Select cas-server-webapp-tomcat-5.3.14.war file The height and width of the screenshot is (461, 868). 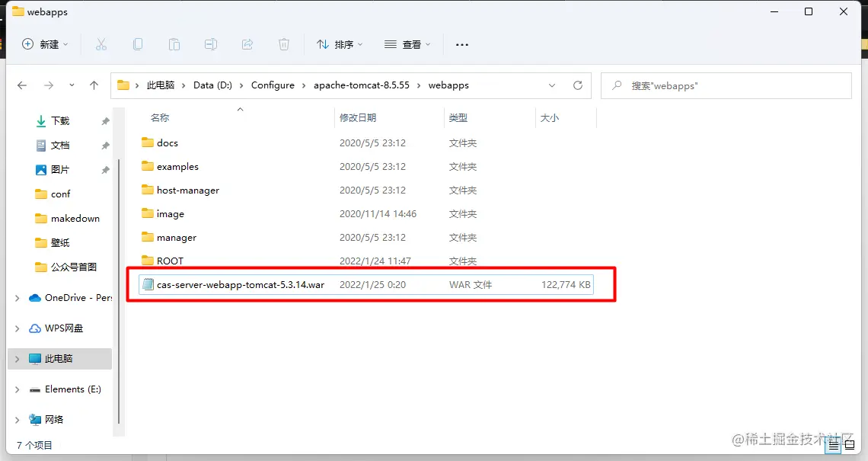(366, 285)
